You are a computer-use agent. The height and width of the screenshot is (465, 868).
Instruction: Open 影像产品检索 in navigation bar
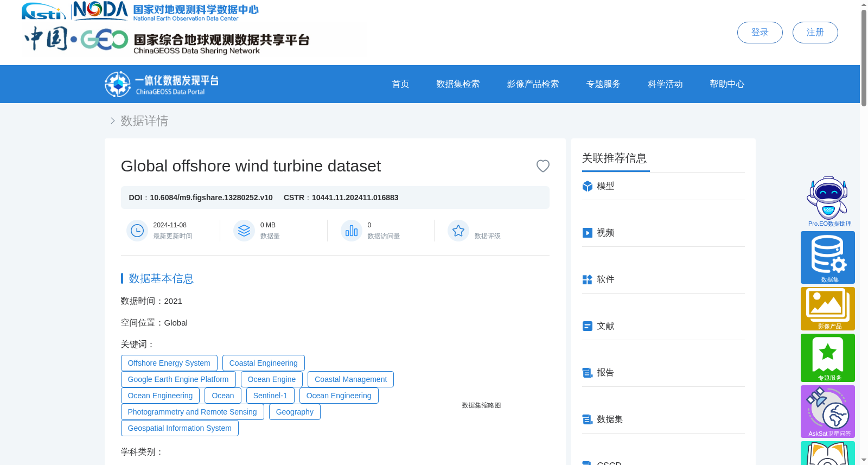pyautogui.click(x=533, y=84)
